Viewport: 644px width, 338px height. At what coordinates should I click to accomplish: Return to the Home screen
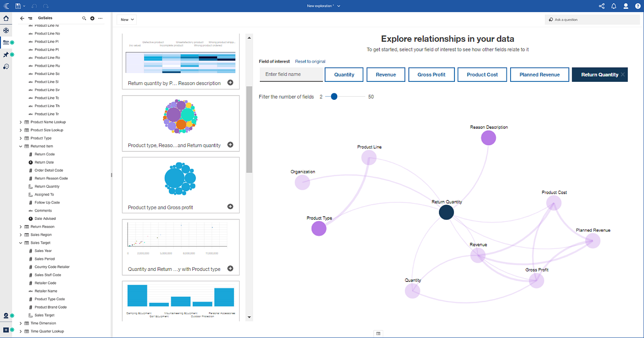pyautogui.click(x=6, y=18)
